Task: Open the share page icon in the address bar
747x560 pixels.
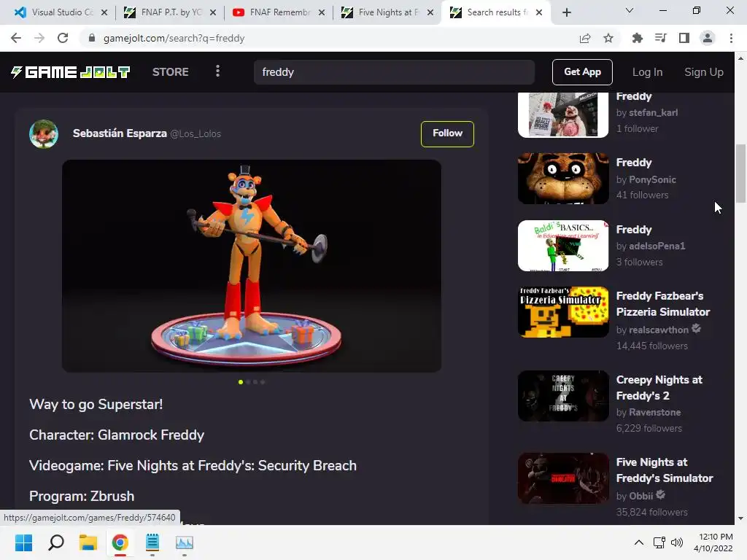Action: coord(585,38)
